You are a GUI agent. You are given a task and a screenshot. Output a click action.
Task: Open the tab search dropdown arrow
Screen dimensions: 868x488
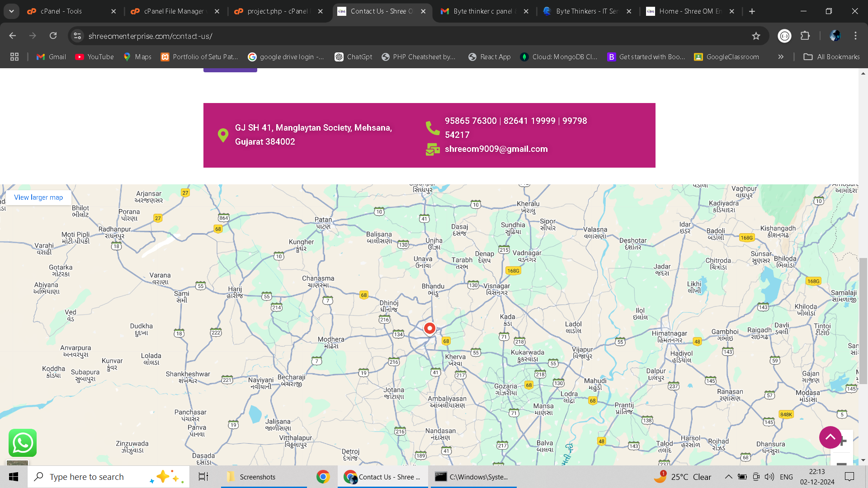click(x=11, y=11)
